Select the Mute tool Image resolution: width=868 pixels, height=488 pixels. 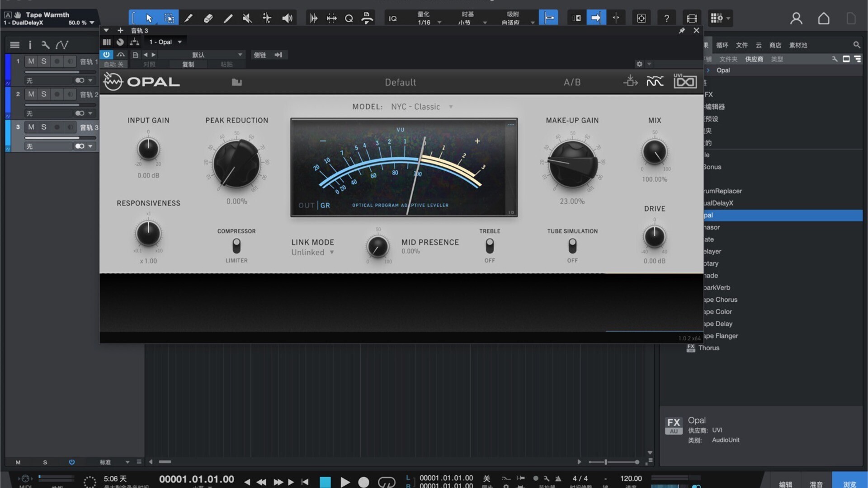coord(247,18)
